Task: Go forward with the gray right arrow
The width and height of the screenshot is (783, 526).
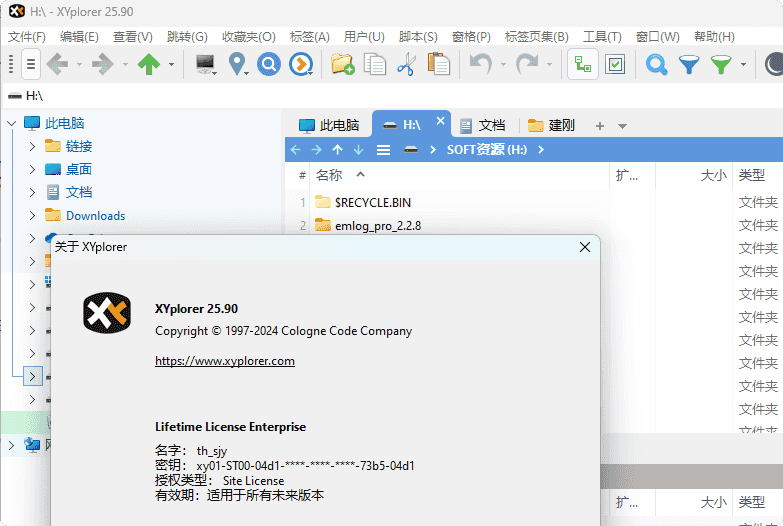Action: [x=103, y=64]
